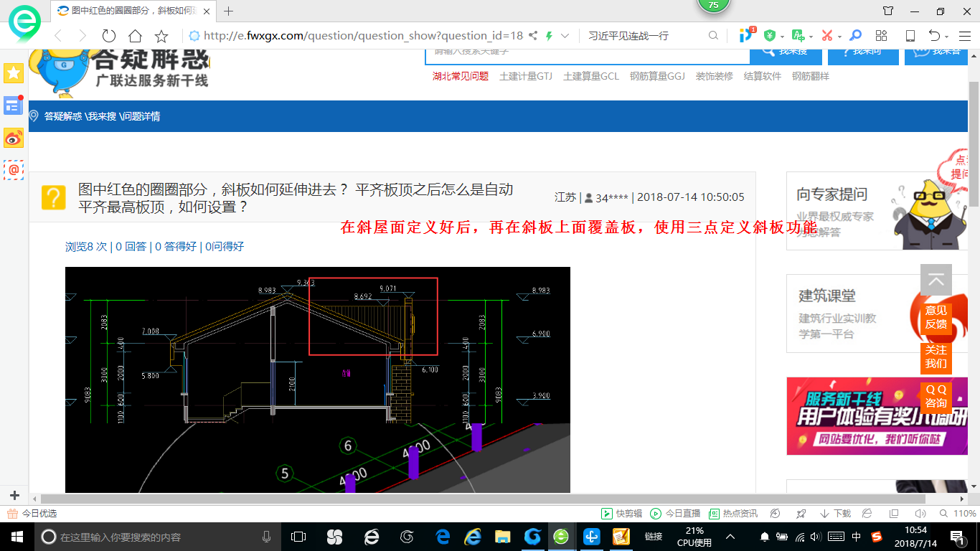
Task: Open the browser hamburger main menu
Action: click(963, 35)
